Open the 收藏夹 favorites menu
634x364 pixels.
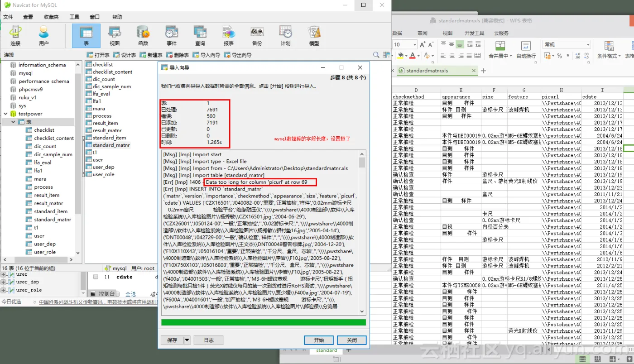pos(51,17)
